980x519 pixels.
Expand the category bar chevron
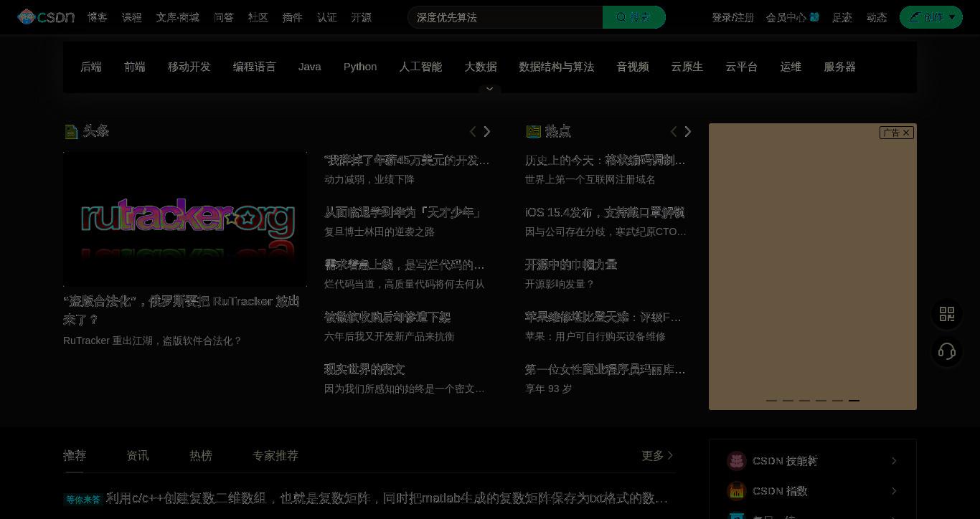pyautogui.click(x=490, y=89)
